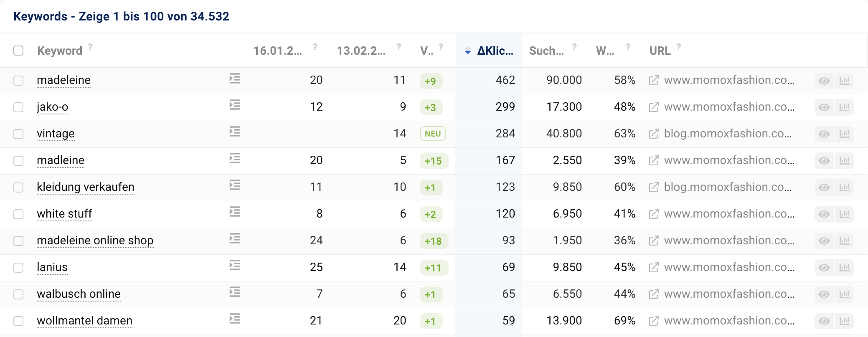Check the madeleine row checkbox

(18, 81)
